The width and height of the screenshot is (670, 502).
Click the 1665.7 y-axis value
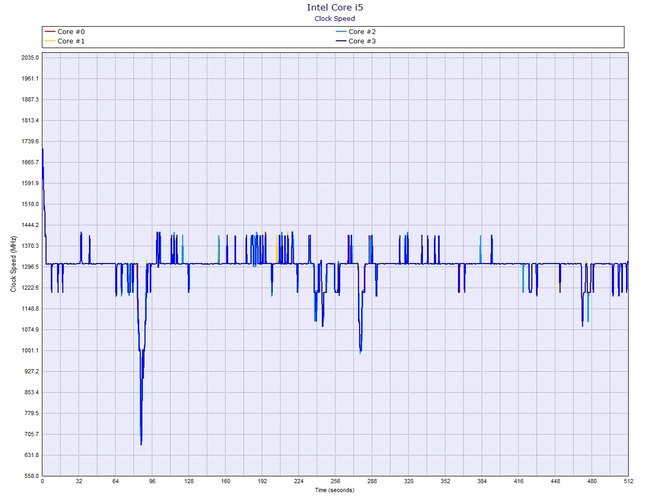coord(30,162)
